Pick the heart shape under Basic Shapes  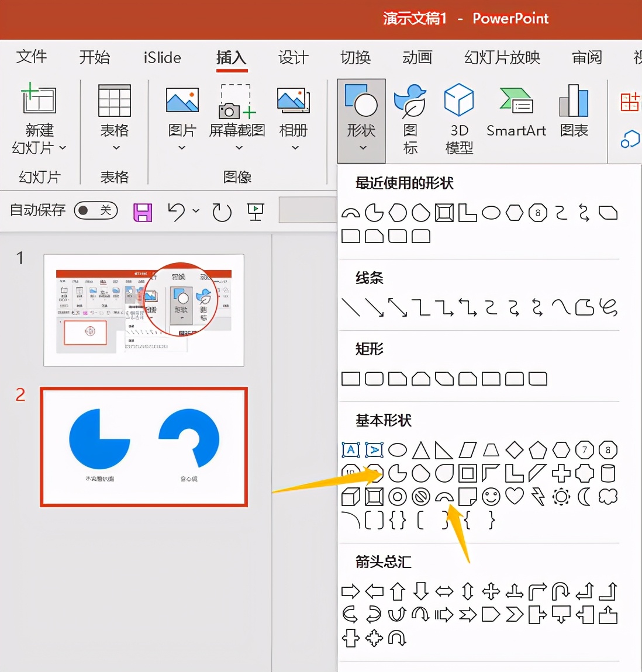pyautogui.click(x=514, y=497)
